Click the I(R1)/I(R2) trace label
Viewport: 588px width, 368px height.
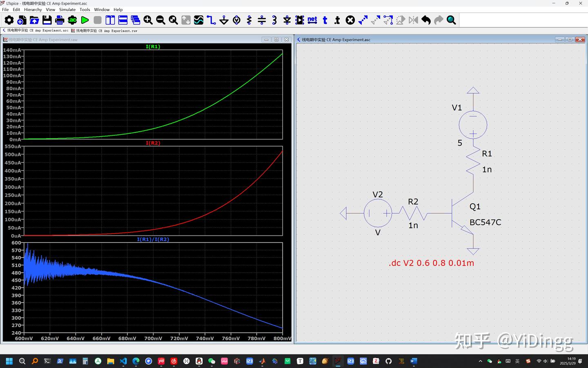[x=153, y=240]
